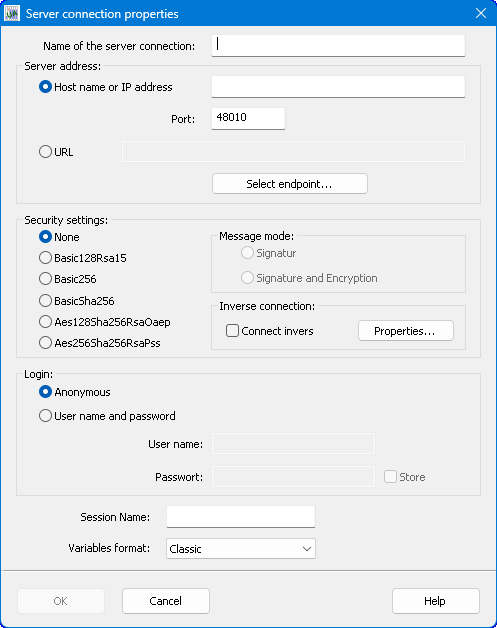Screen dimensions: 497x628
Task: Focus the Session Name input field
Action: click(x=241, y=517)
